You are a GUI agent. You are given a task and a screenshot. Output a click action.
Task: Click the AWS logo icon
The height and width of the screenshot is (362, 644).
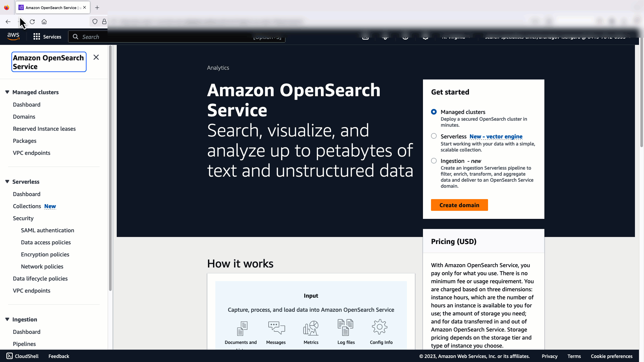[x=13, y=37]
